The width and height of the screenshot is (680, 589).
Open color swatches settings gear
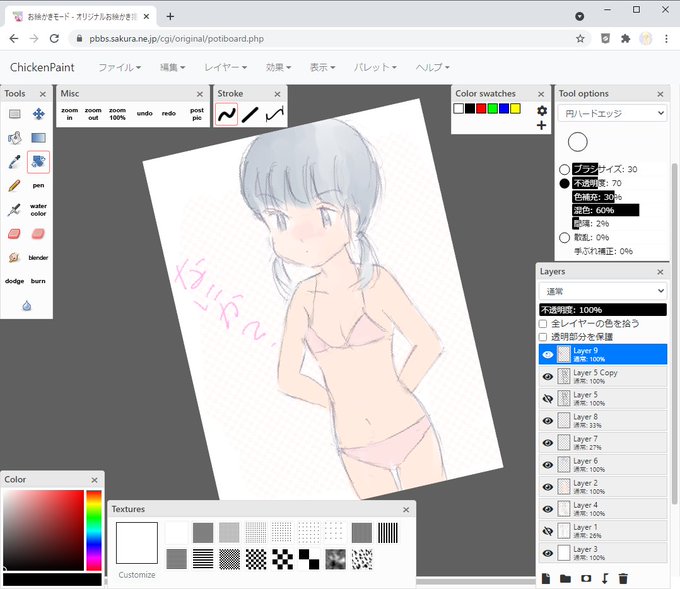tap(542, 111)
